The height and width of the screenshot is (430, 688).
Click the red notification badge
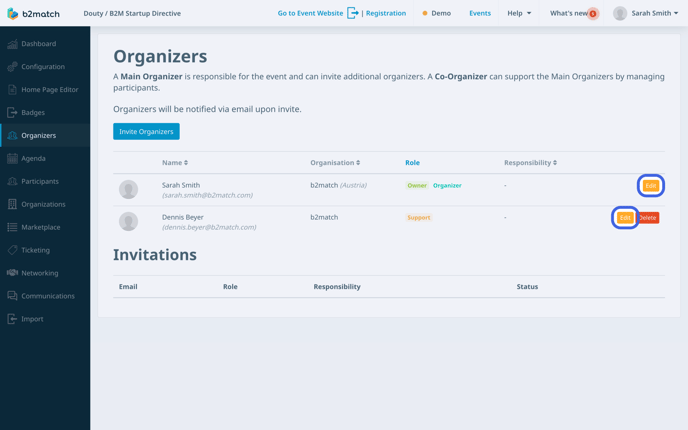tap(593, 14)
